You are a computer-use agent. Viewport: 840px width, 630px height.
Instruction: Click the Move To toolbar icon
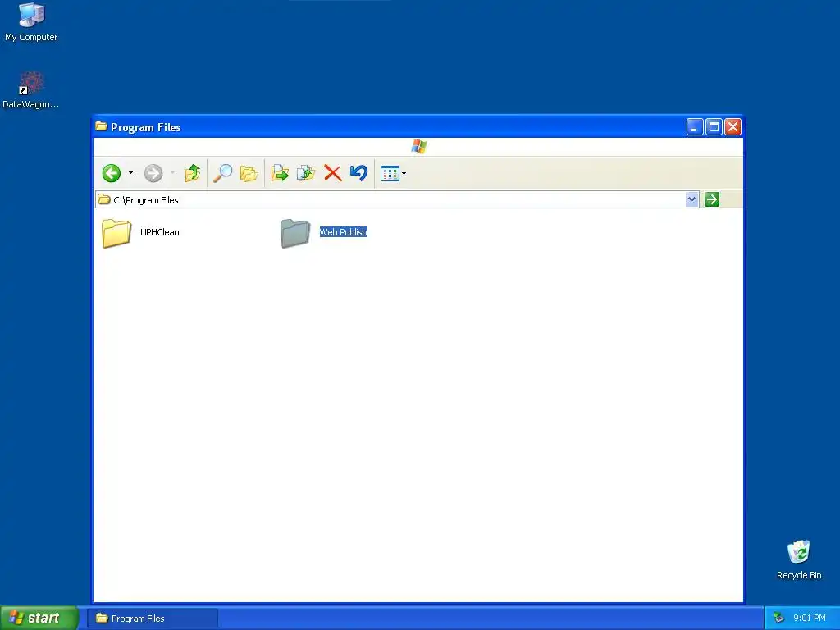click(x=280, y=173)
